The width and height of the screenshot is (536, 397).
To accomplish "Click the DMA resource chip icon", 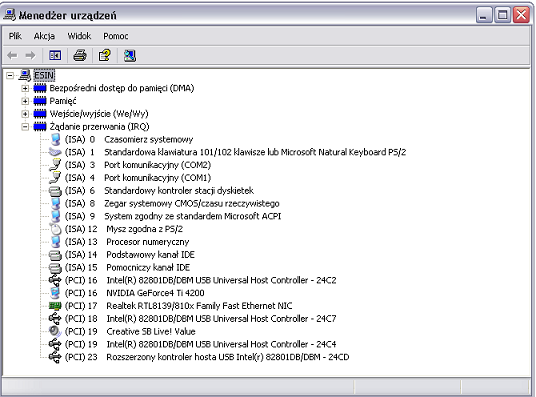I will (x=40, y=89).
